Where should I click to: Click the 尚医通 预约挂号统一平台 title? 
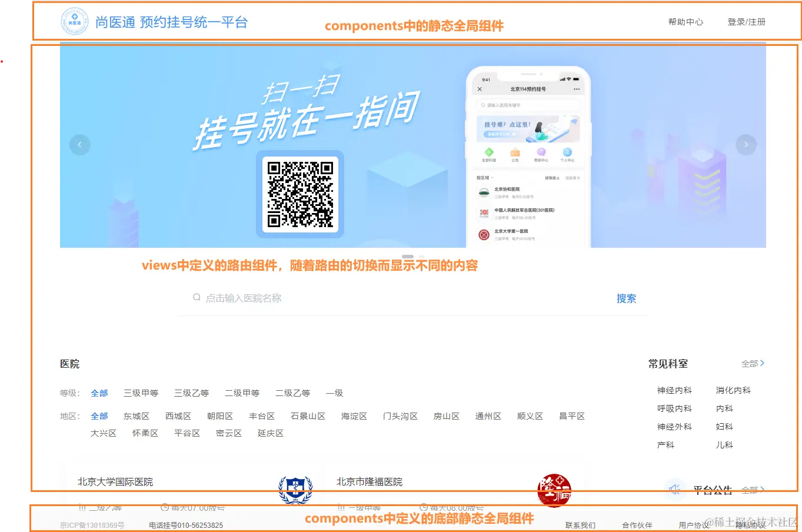click(x=171, y=22)
